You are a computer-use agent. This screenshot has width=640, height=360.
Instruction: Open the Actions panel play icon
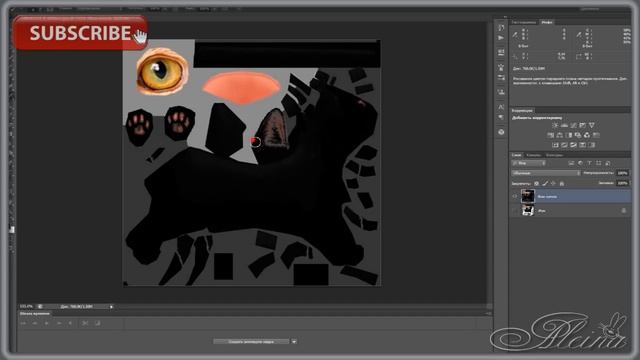(x=501, y=38)
